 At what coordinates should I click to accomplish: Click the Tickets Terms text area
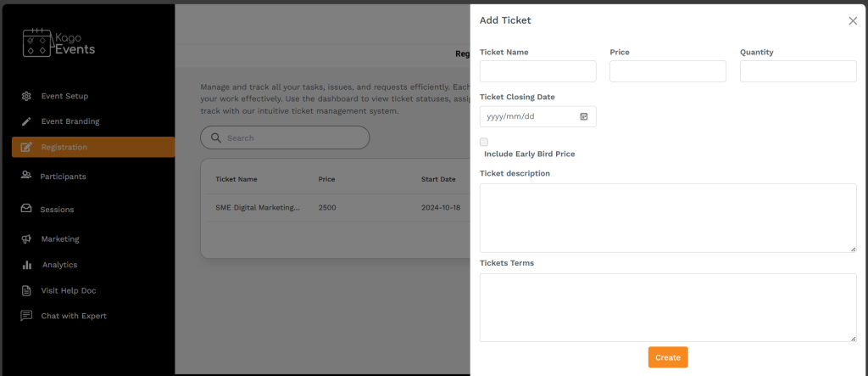click(x=667, y=307)
